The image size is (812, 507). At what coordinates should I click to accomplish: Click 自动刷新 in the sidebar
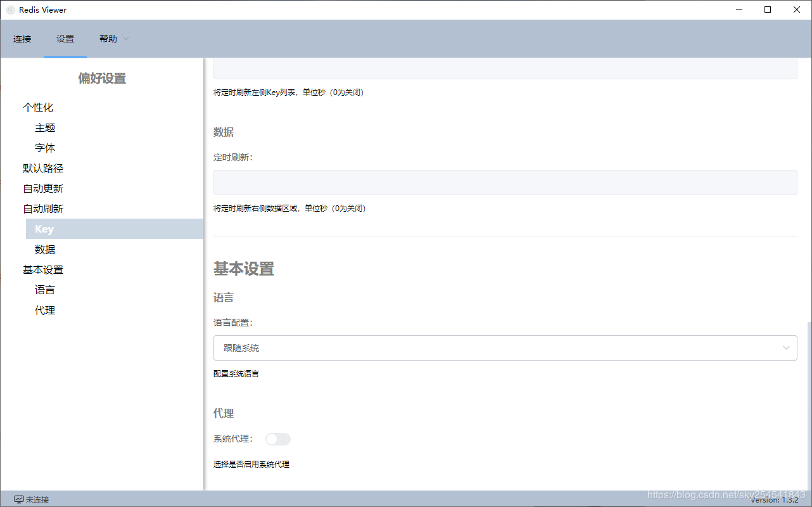(43, 209)
